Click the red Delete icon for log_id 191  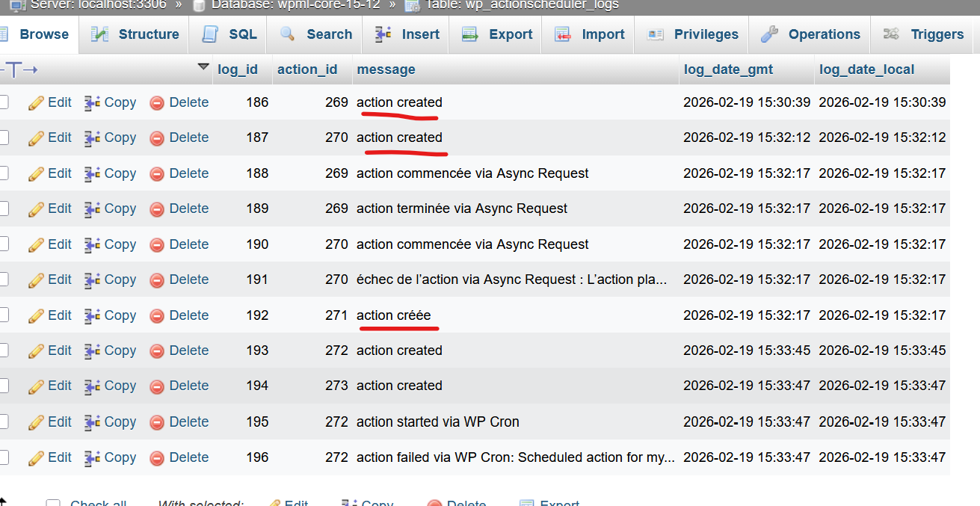pyautogui.click(x=157, y=280)
